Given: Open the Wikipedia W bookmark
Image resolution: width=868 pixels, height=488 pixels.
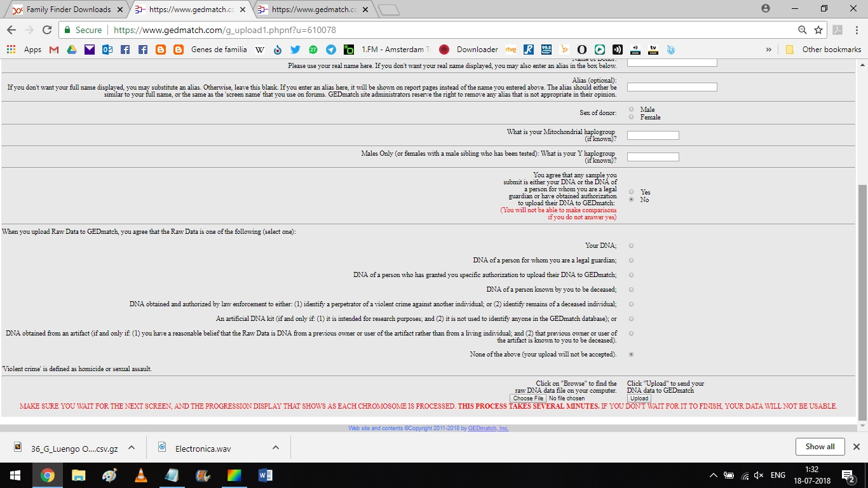Looking at the screenshot, I should pos(260,50).
